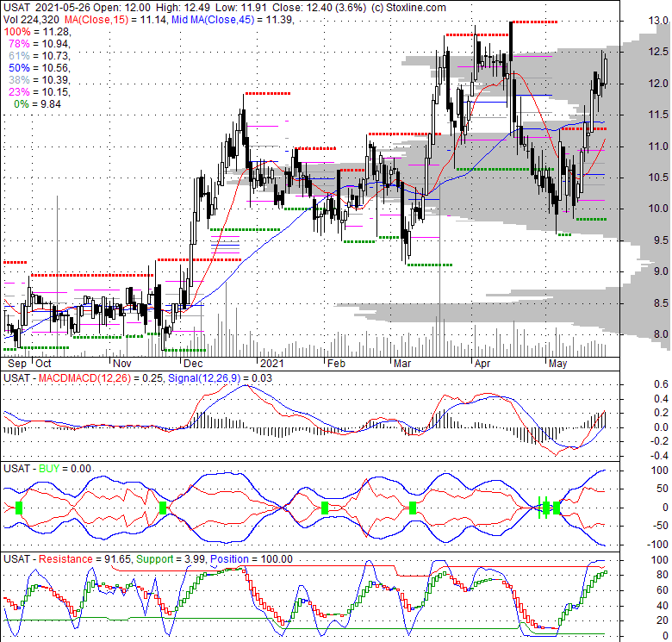Click the -100 label on BUY panel axis
672x642 pixels.
pos(657,545)
